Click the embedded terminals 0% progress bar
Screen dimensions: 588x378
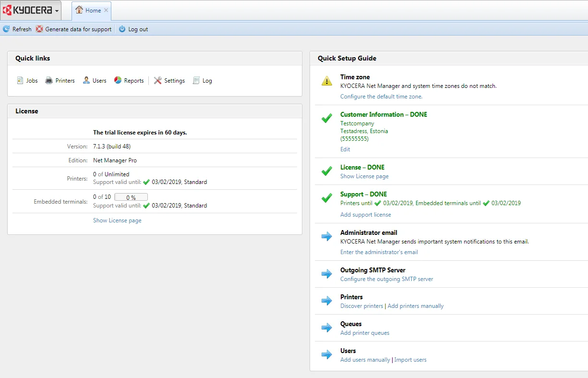pyautogui.click(x=131, y=197)
